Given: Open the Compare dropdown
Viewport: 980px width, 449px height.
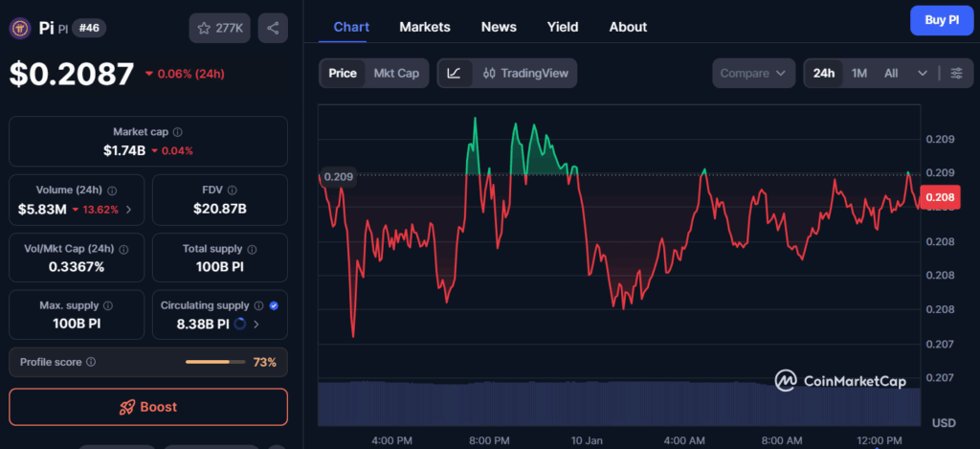Looking at the screenshot, I should click(753, 73).
